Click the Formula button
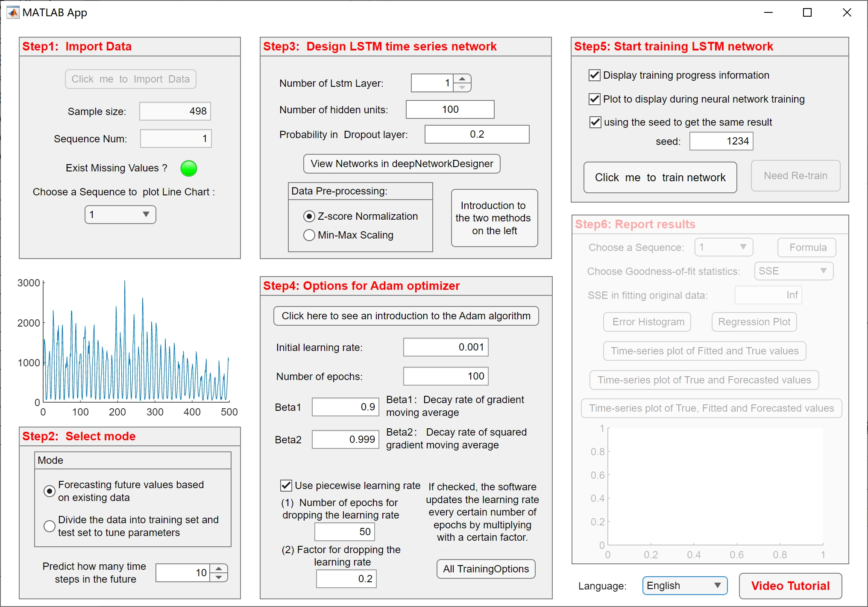The image size is (868, 607). point(807,248)
